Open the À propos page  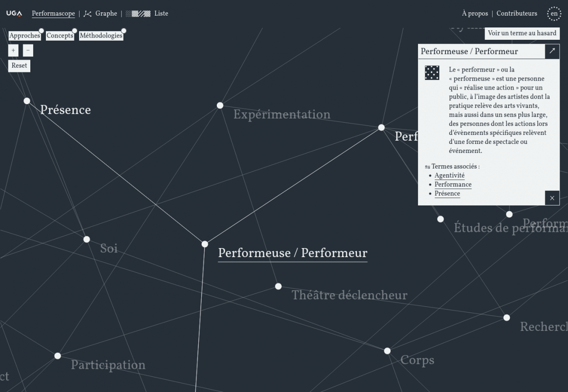[475, 14]
